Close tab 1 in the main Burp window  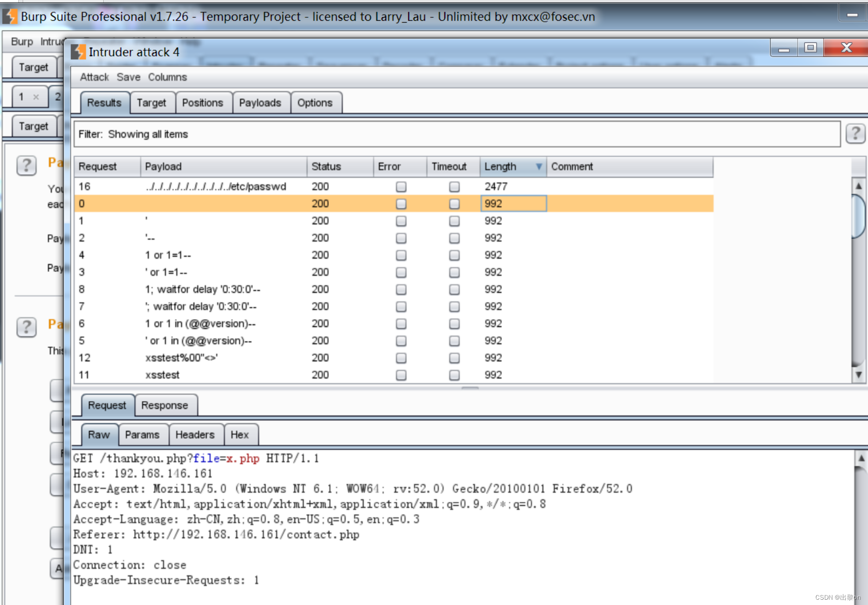click(36, 97)
